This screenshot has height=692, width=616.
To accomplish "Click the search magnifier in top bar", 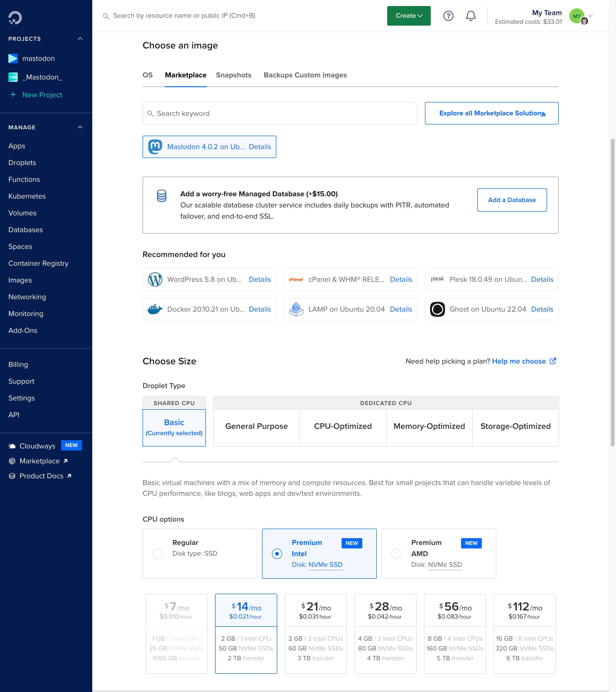I will click(x=106, y=16).
